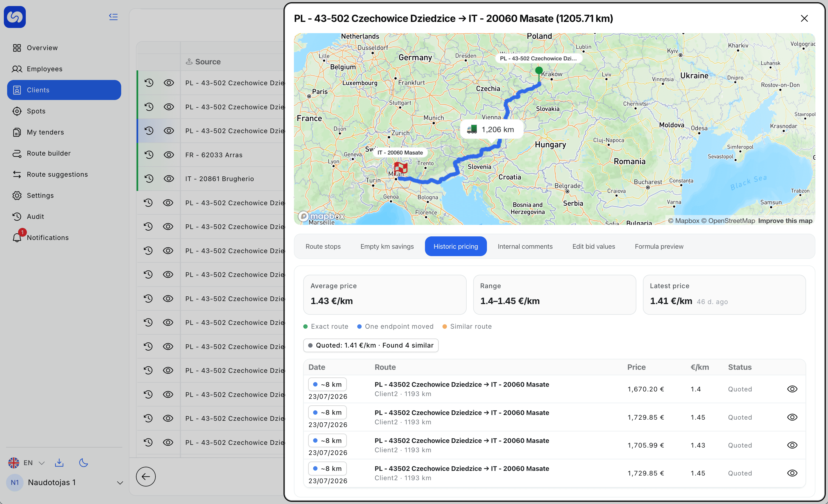Click the €/km column header
828x504 pixels.
click(x=700, y=367)
